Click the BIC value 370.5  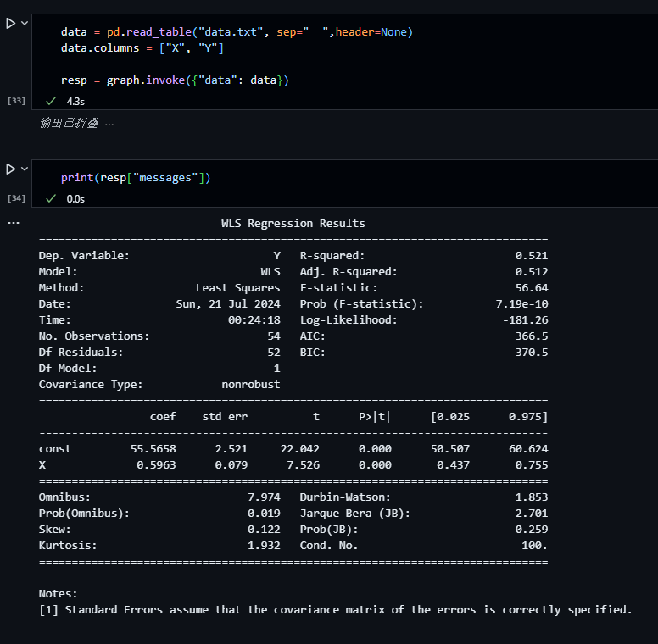click(x=532, y=353)
